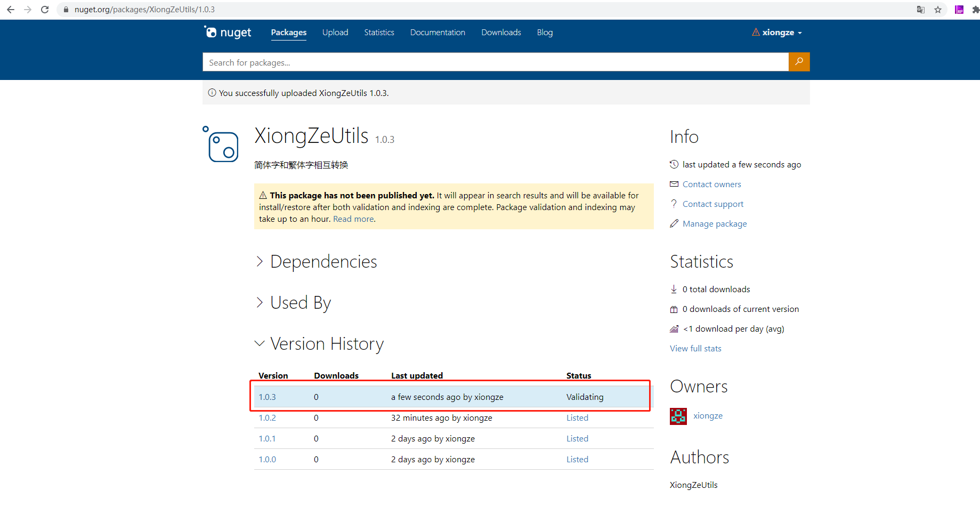Open the Upload page
This screenshot has height=506, width=980.
pos(335,33)
